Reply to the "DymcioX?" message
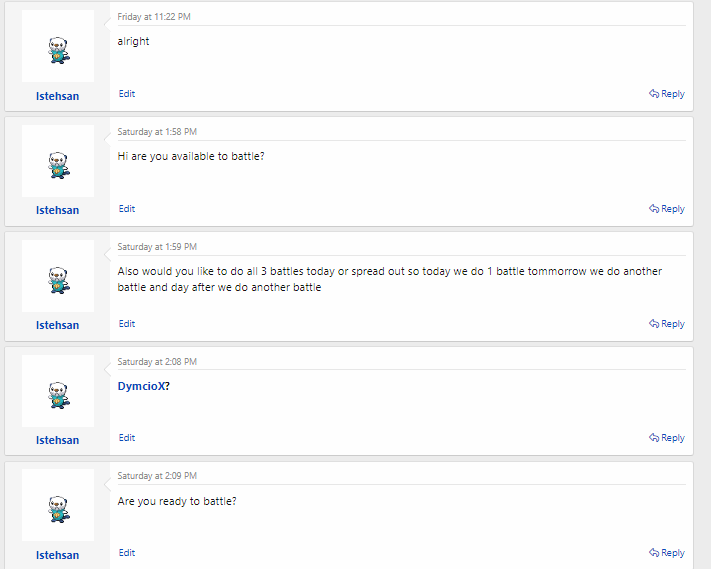711x569 pixels. 667,438
